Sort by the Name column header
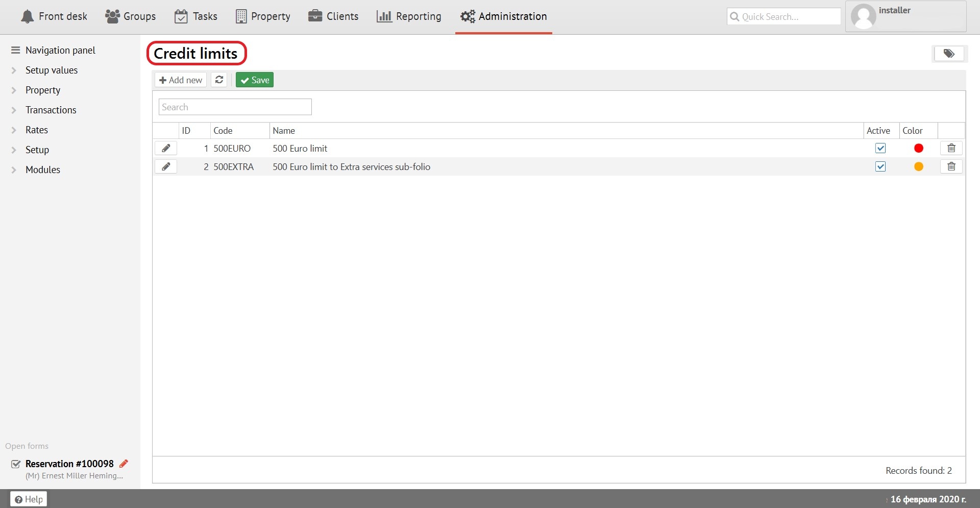The height and width of the screenshot is (508, 980). tap(566, 131)
